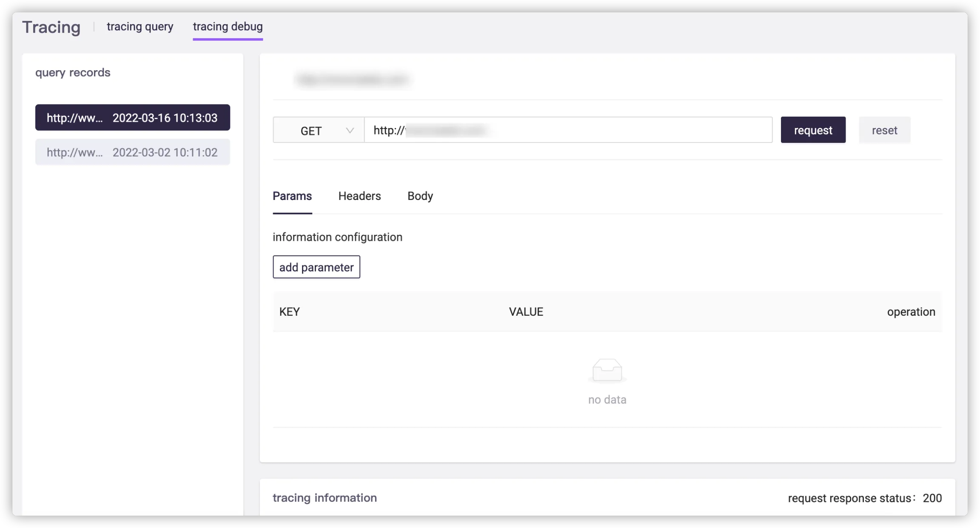Image resolution: width=980 pixels, height=528 pixels.
Task: Select the 2022-03-16 10:13:03 query record
Action: point(132,118)
